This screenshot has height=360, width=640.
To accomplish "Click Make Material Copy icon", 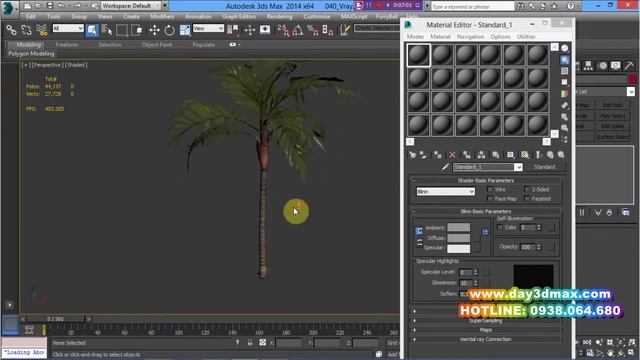I will point(467,155).
